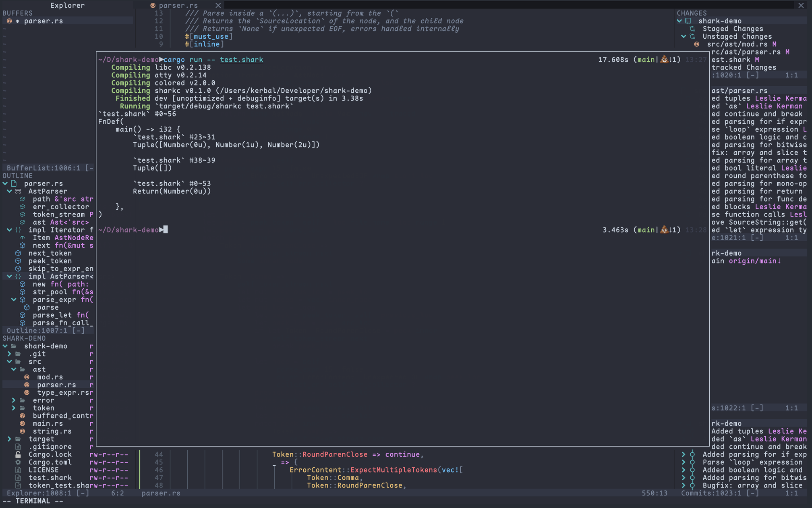The width and height of the screenshot is (812, 508).
Task: Expand the 'Added parsing for if exp' commit
Action: pyautogui.click(x=684, y=454)
